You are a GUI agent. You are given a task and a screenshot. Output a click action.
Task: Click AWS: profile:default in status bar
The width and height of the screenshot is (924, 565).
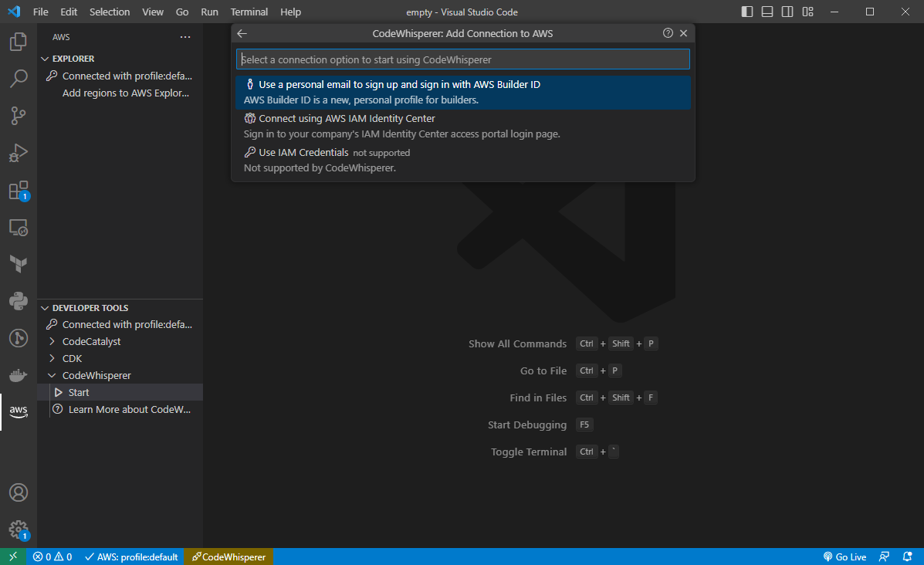point(131,557)
